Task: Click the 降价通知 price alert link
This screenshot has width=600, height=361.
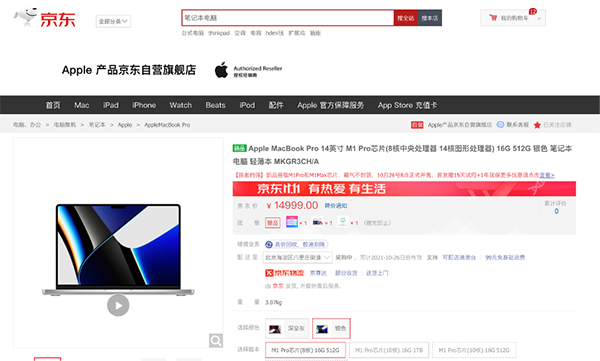Action: [x=336, y=206]
